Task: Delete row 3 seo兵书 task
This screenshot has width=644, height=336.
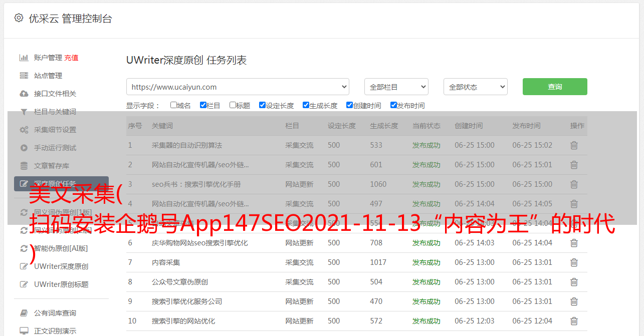Action: (574, 184)
